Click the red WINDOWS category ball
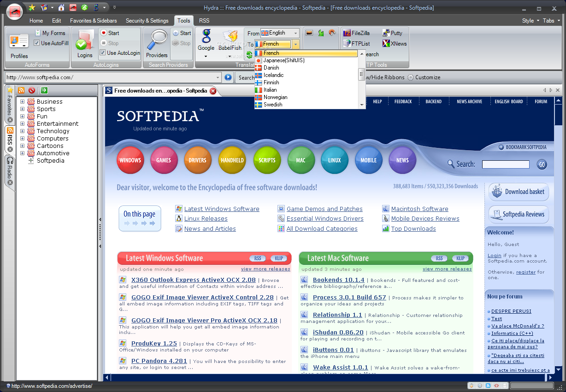Viewport: 566px width, 392px height. click(x=130, y=160)
